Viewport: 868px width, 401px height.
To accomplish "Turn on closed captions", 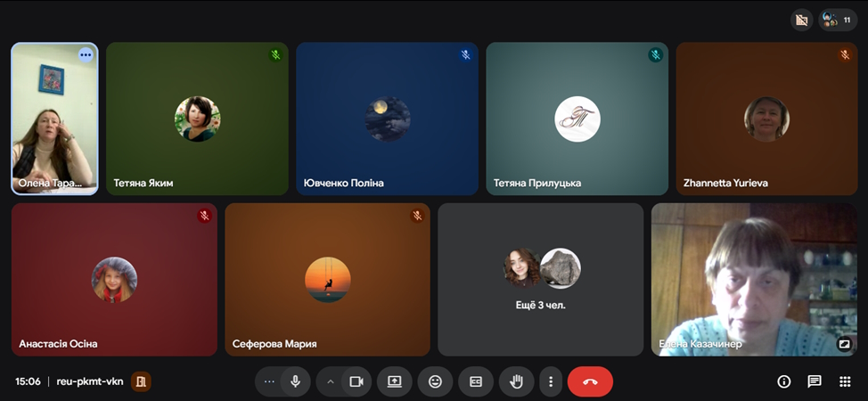I will pos(476,381).
